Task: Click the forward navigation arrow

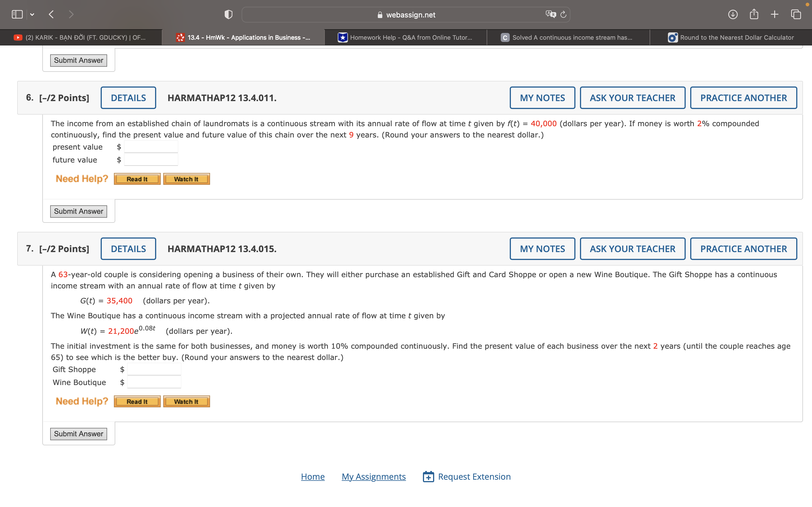Action: (71, 14)
